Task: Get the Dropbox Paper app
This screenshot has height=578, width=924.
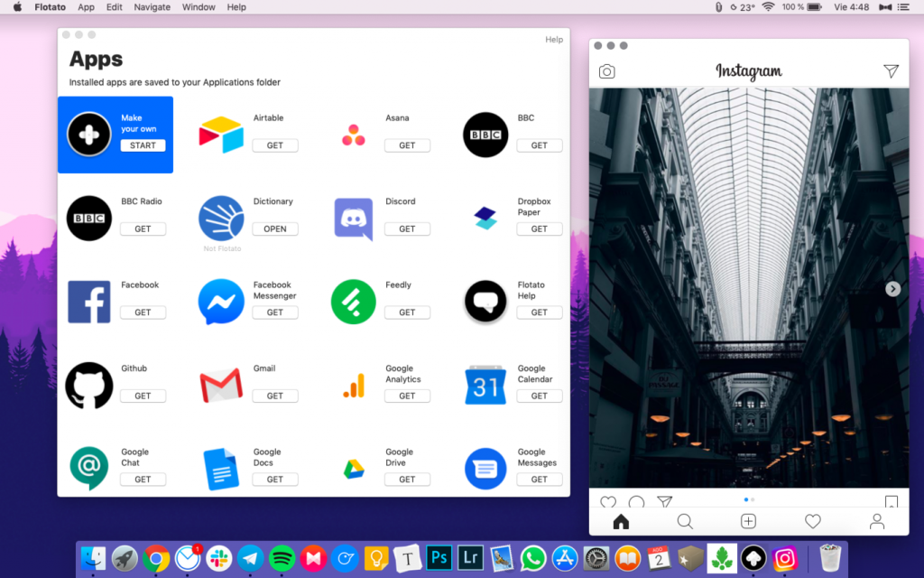Action: [540, 228]
